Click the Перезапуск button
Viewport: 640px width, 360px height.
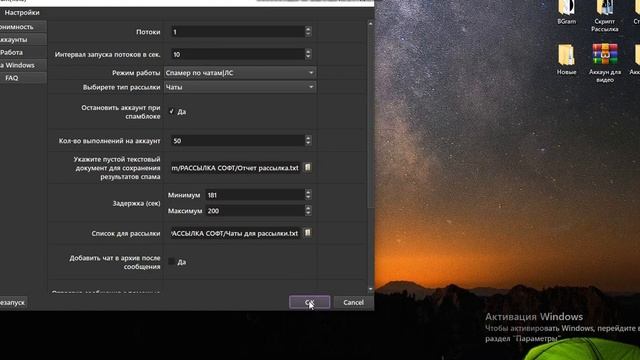coord(13,302)
